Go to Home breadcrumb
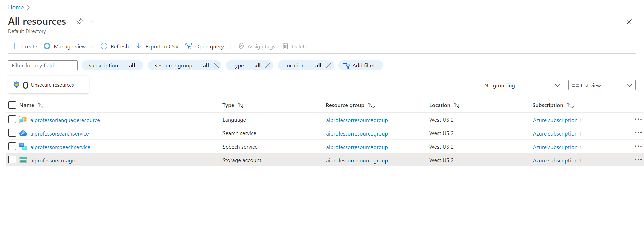The height and width of the screenshot is (231, 644). (16, 7)
